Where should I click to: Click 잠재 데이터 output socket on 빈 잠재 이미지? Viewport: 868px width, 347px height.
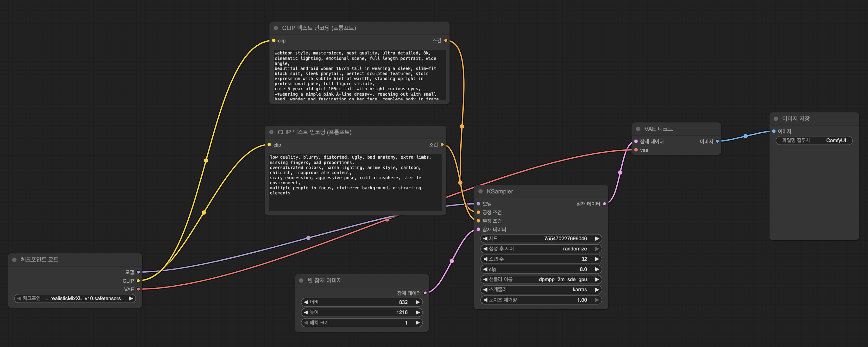(x=425, y=293)
